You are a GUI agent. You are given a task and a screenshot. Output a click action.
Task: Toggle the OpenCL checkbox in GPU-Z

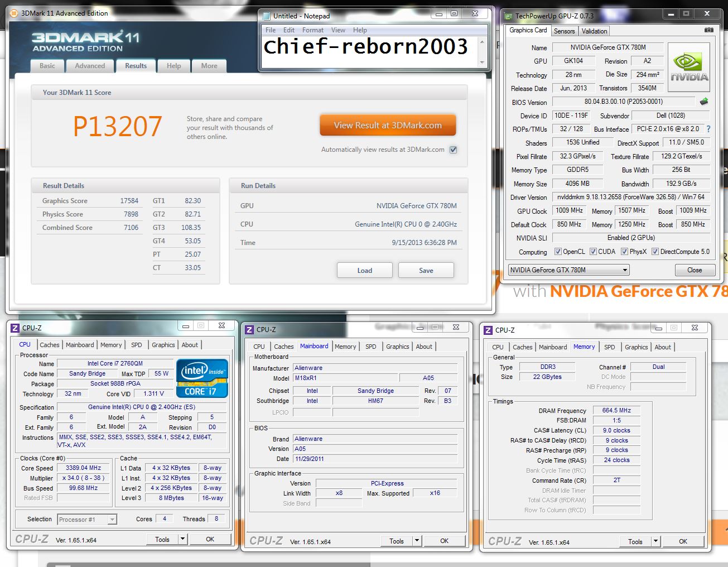pos(558,252)
